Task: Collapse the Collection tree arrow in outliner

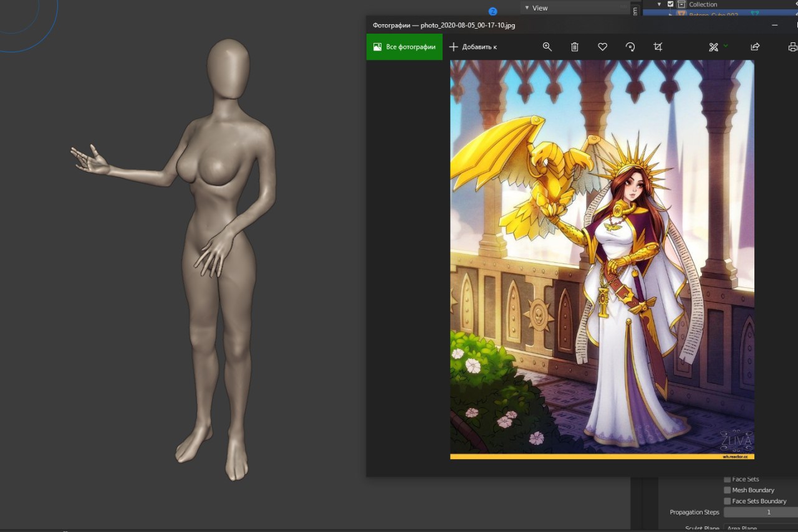Action: (660, 4)
